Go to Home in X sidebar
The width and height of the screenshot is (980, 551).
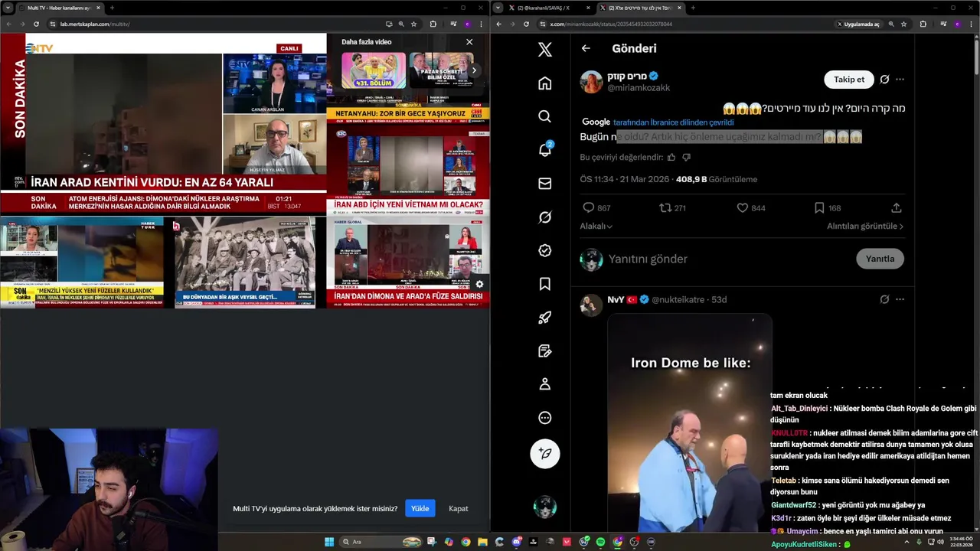[545, 83]
